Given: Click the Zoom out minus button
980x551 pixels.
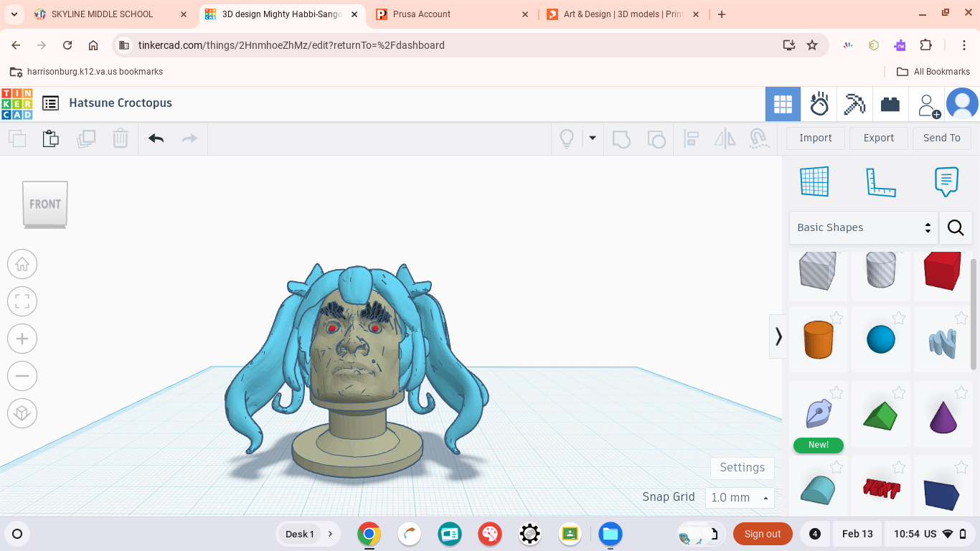Looking at the screenshot, I should tap(22, 376).
